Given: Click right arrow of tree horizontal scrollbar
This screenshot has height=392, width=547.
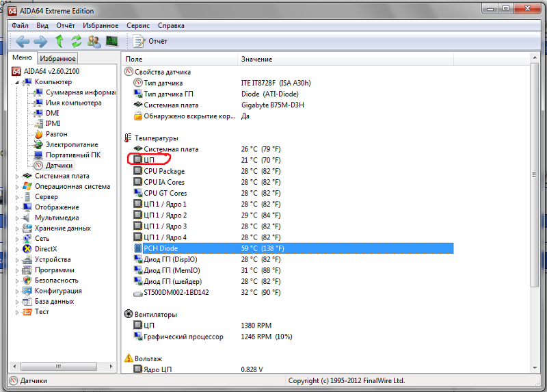Looking at the screenshot, I should [111, 366].
